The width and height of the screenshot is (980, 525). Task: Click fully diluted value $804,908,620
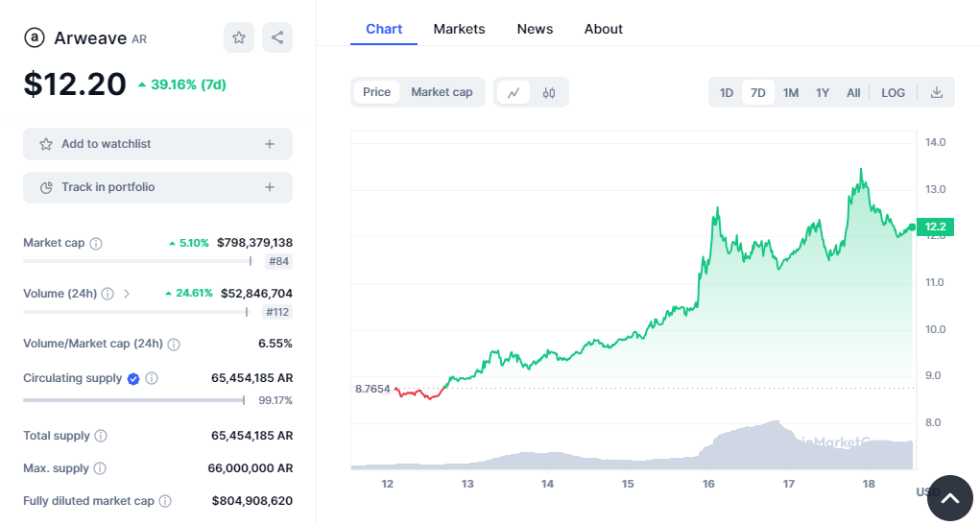(252, 501)
